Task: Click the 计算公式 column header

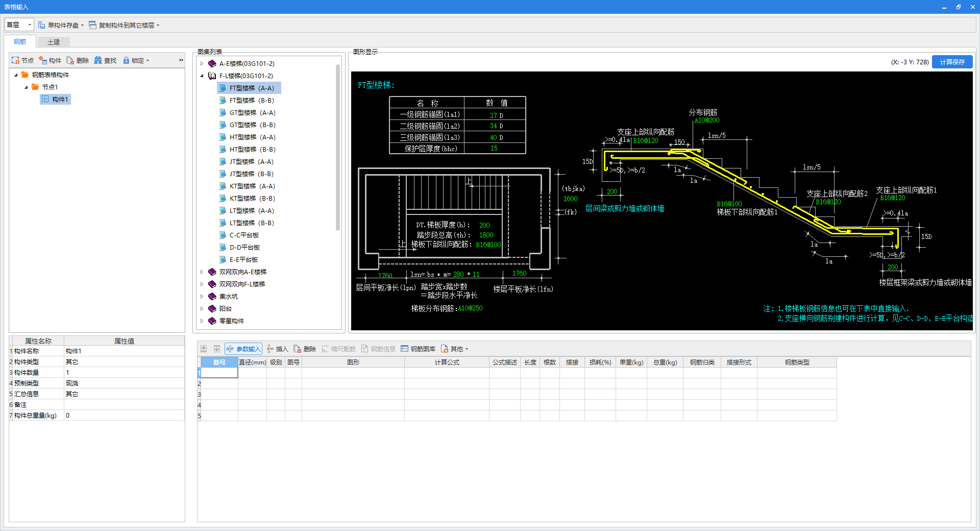Action: pos(447,363)
